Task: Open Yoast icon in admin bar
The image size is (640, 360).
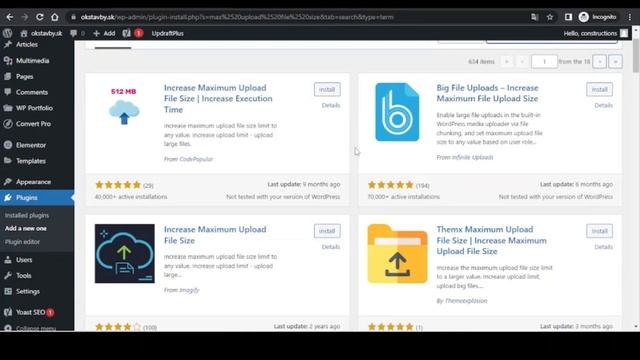Action: pyautogui.click(x=133, y=33)
